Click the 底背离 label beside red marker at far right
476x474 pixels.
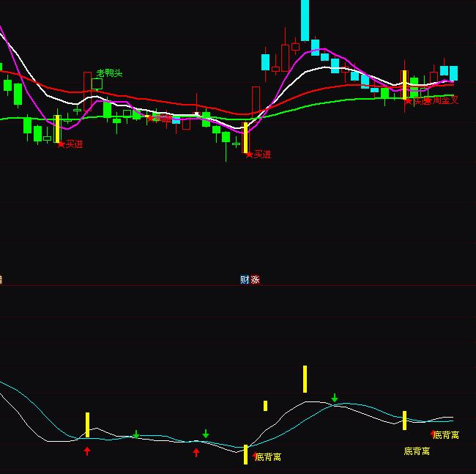tap(446, 435)
